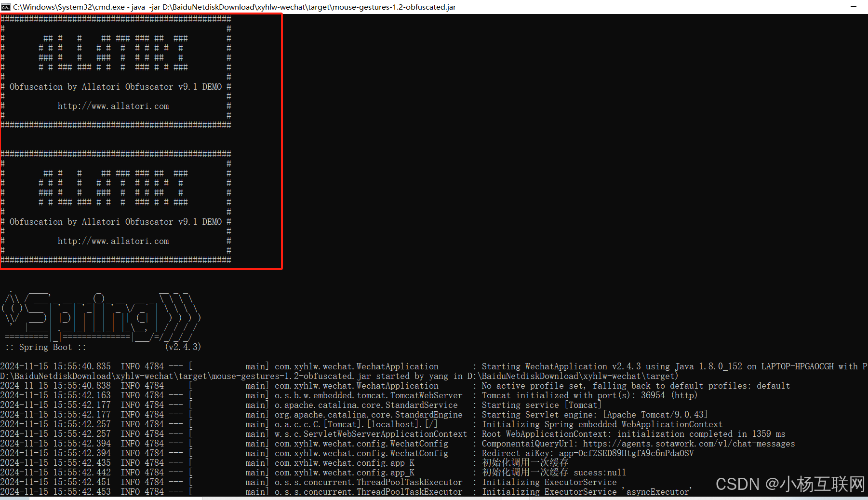
Task: Select 'Obfuscation by Allatori Obfuscator' in lower banner
Action: click(92, 222)
